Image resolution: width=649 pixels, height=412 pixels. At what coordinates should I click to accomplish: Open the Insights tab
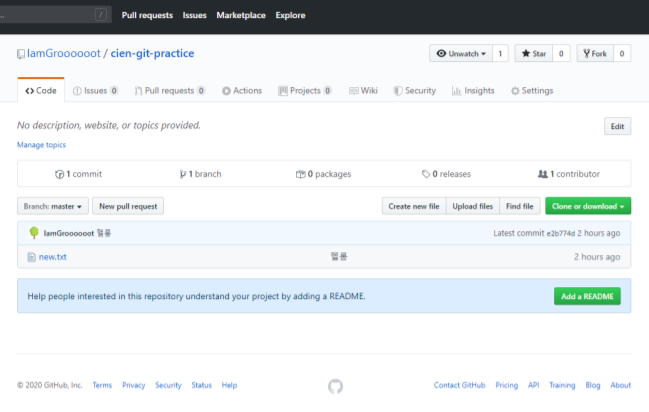pyautogui.click(x=473, y=91)
